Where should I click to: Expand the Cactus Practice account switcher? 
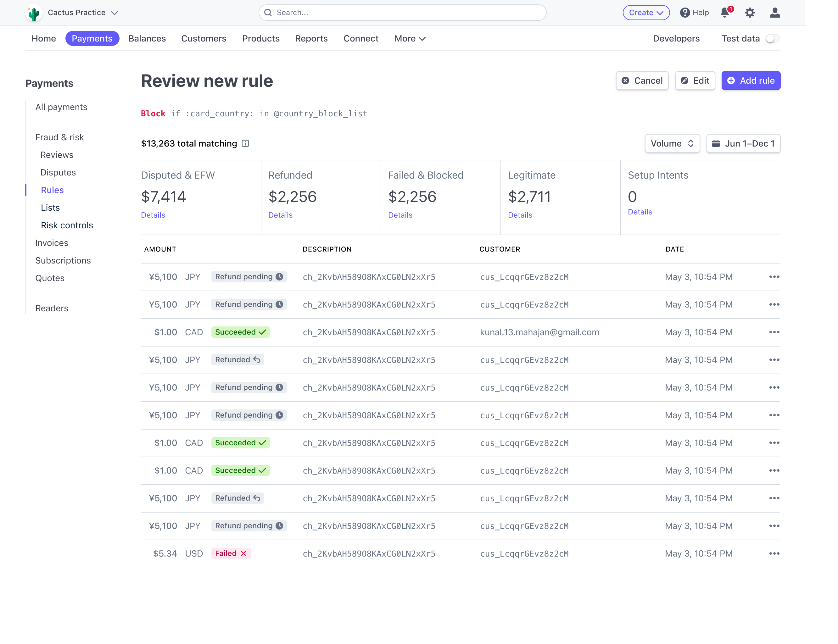(x=114, y=13)
